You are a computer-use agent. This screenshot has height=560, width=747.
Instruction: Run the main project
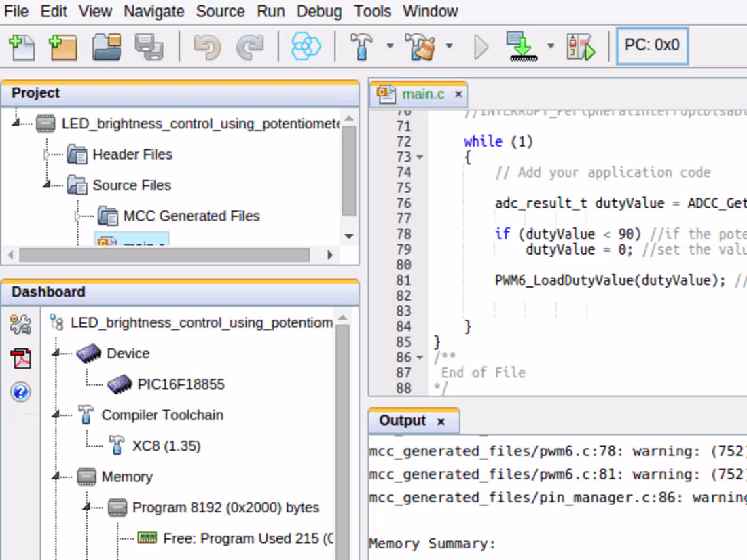480,47
